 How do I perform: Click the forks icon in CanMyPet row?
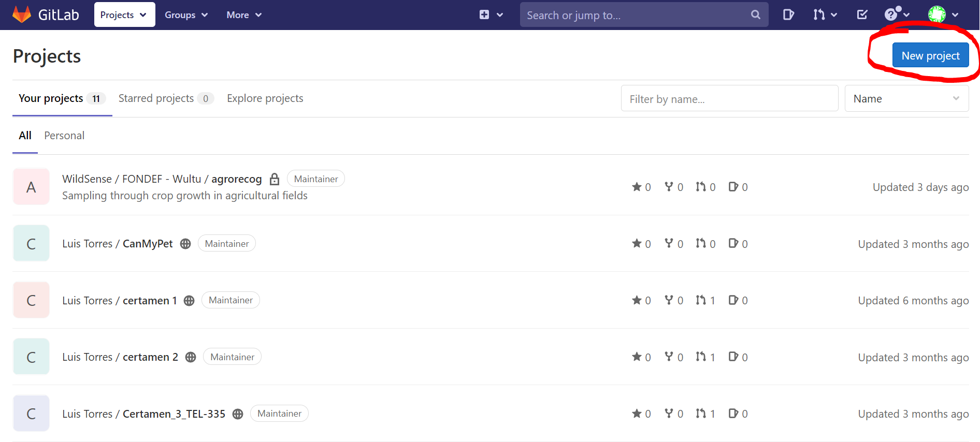tap(669, 243)
